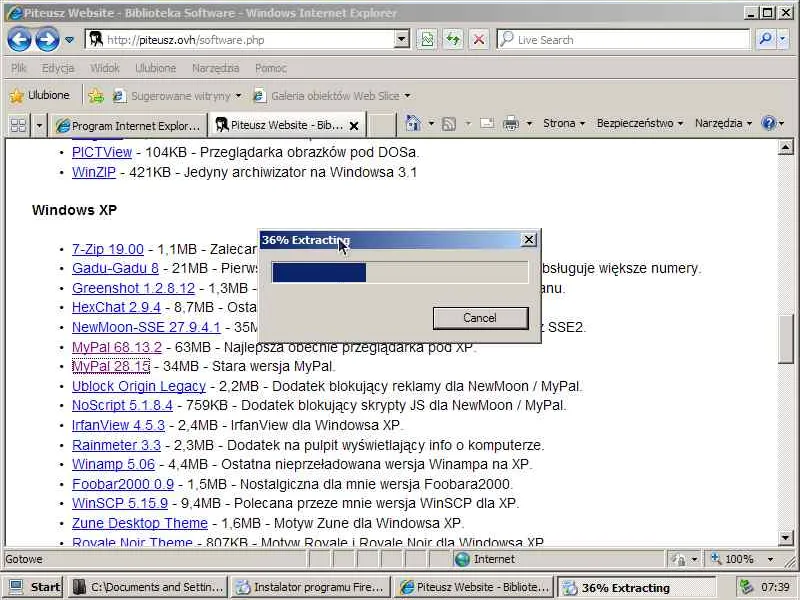Open the Pomoc menu
The height and width of the screenshot is (600, 800).
click(270, 68)
